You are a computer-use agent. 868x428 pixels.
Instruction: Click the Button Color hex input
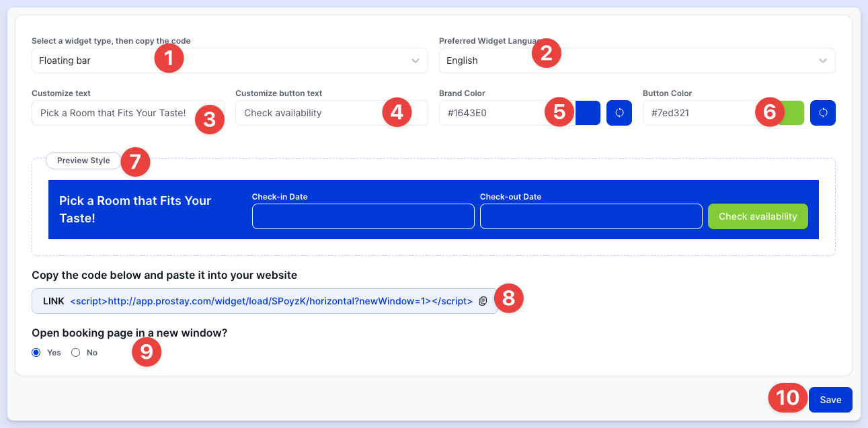711,113
